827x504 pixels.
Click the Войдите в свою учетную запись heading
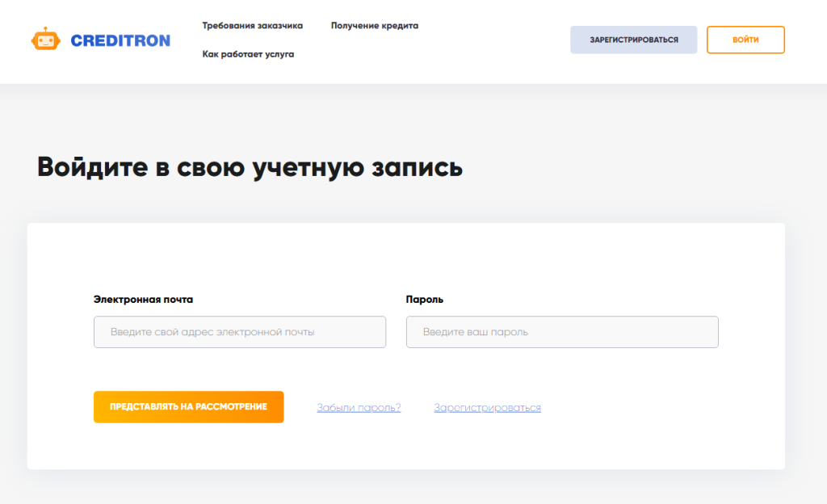point(250,168)
